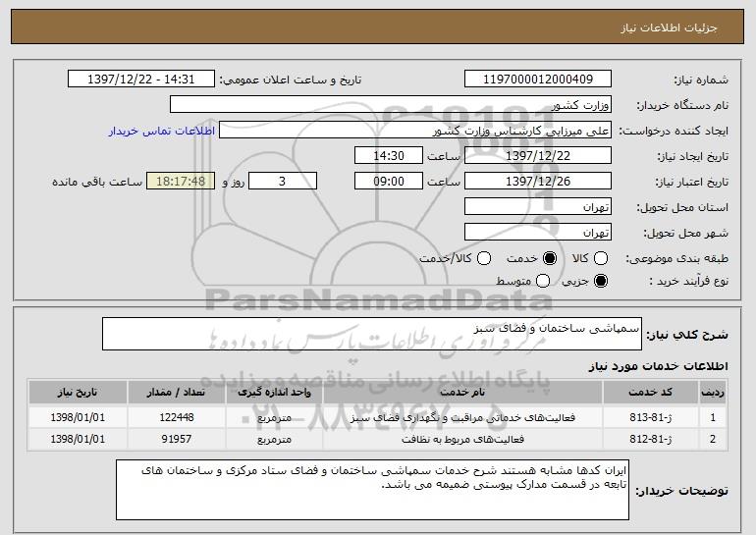Click the remaining days field 3
756x535 pixels.
tap(283, 182)
